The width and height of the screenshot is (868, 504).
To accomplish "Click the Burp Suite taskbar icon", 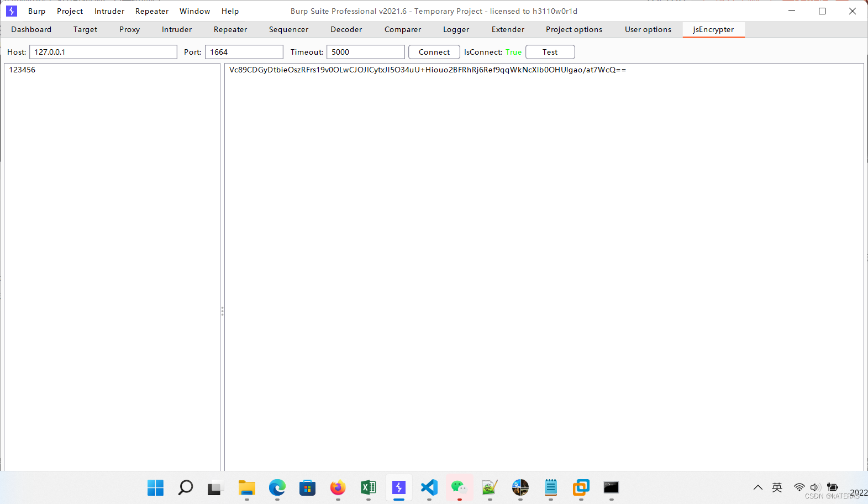I will [x=399, y=487].
